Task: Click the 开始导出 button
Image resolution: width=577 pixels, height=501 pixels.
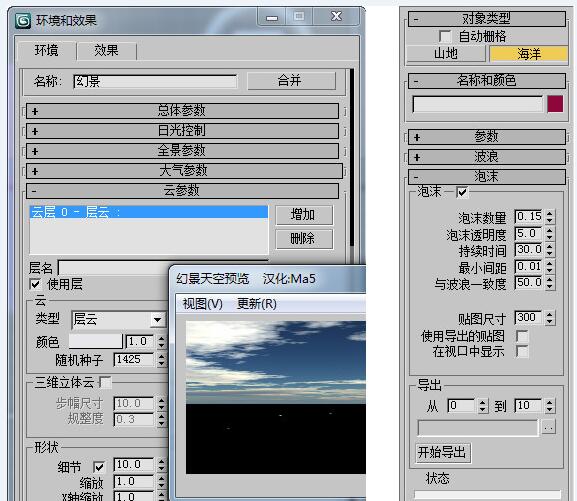Action: pos(443,452)
